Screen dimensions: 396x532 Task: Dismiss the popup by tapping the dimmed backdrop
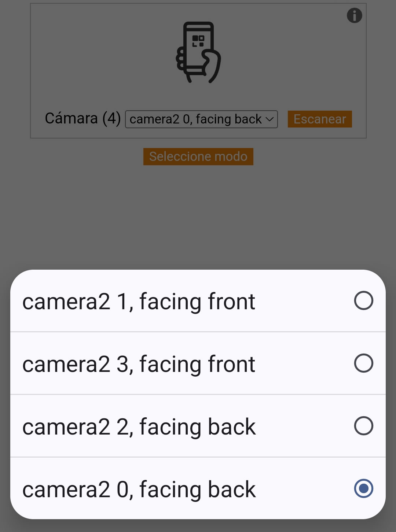tap(198, 220)
